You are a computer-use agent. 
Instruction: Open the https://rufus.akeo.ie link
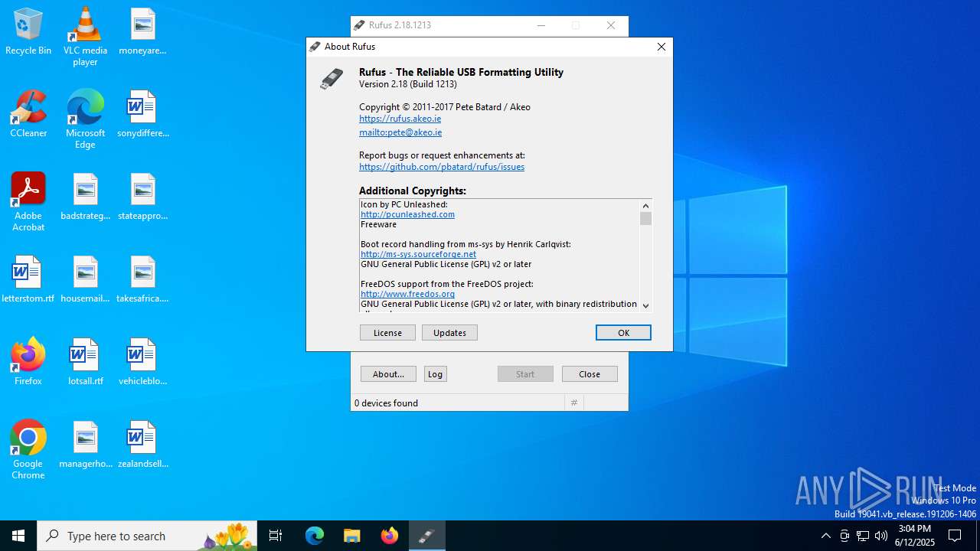pyautogui.click(x=400, y=119)
